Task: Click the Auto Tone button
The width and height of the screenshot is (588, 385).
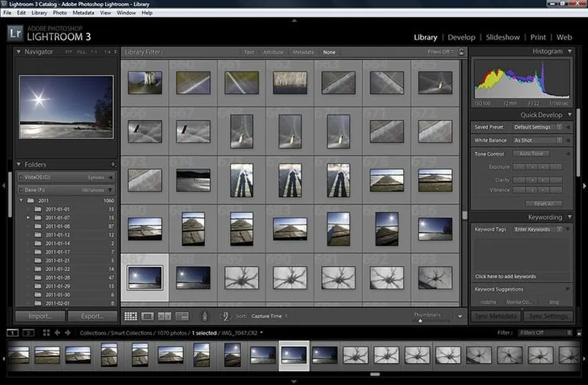Action: pos(531,154)
